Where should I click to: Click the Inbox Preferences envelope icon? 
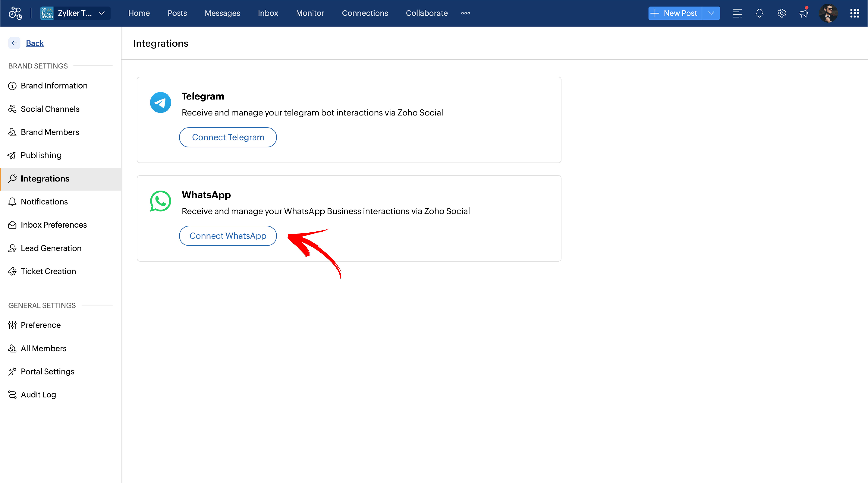tap(12, 225)
